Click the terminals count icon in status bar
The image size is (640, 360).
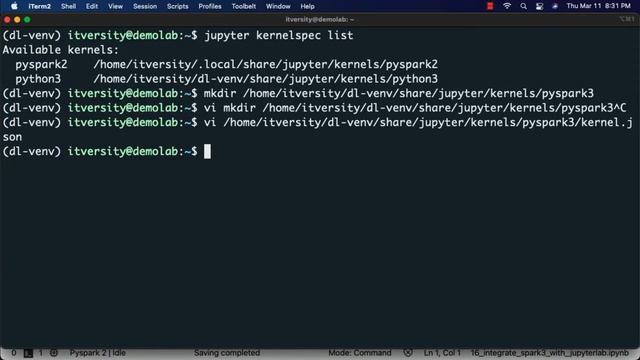coord(28,353)
